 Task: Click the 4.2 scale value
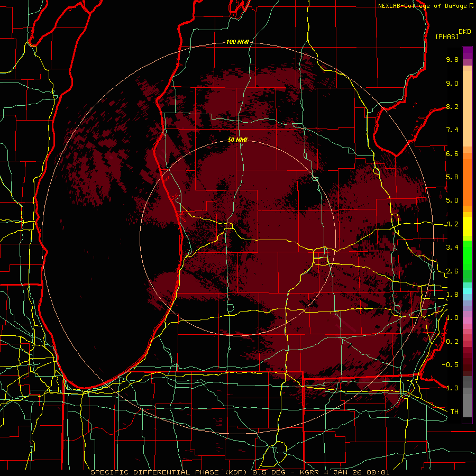point(452,224)
